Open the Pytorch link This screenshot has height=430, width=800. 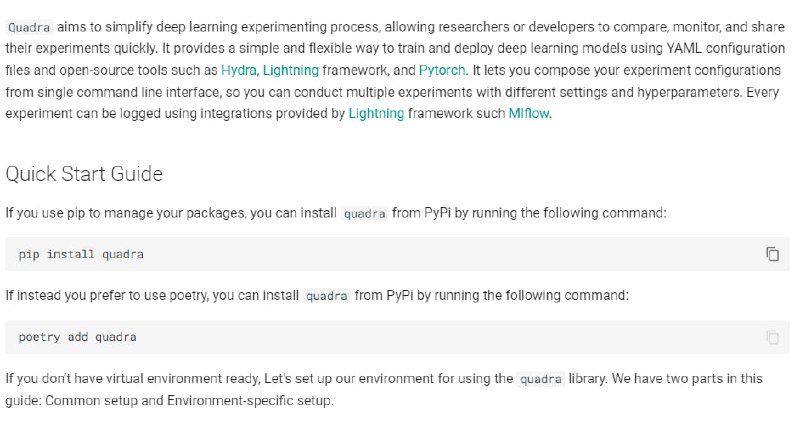[x=443, y=70]
